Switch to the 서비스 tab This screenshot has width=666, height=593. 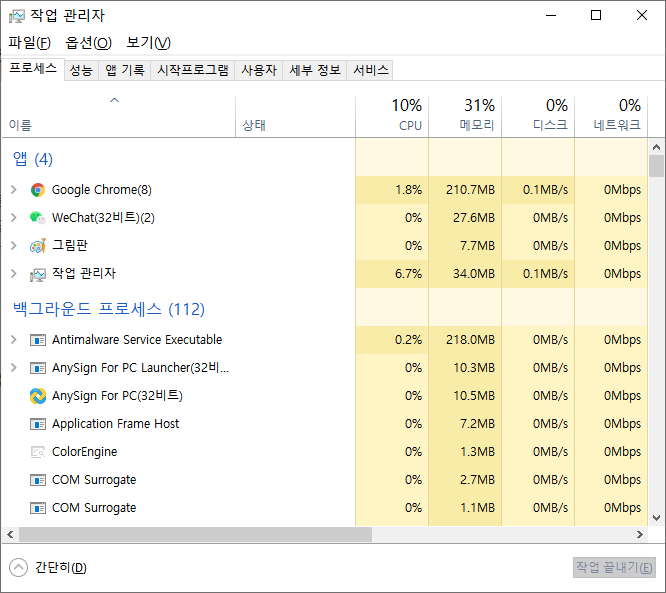370,70
